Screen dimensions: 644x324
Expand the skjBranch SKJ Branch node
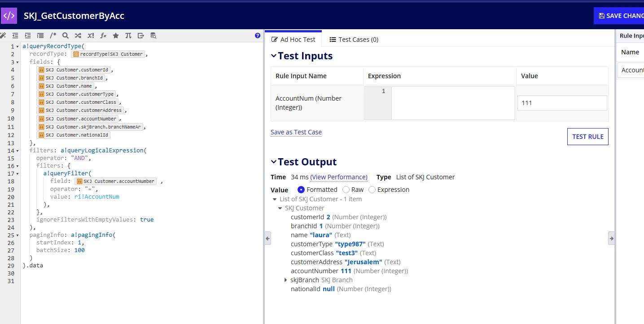click(x=285, y=280)
